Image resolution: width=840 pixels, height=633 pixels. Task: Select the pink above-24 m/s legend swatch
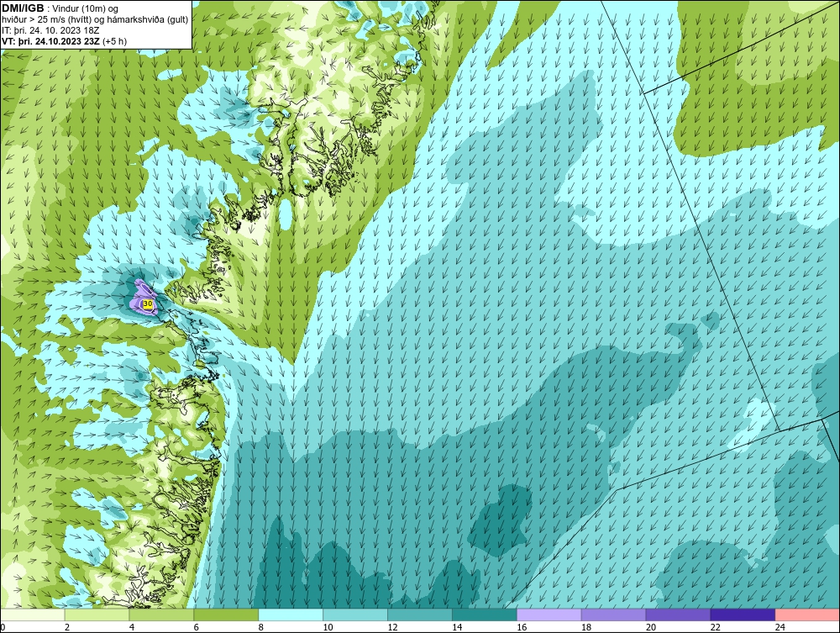(x=806, y=615)
